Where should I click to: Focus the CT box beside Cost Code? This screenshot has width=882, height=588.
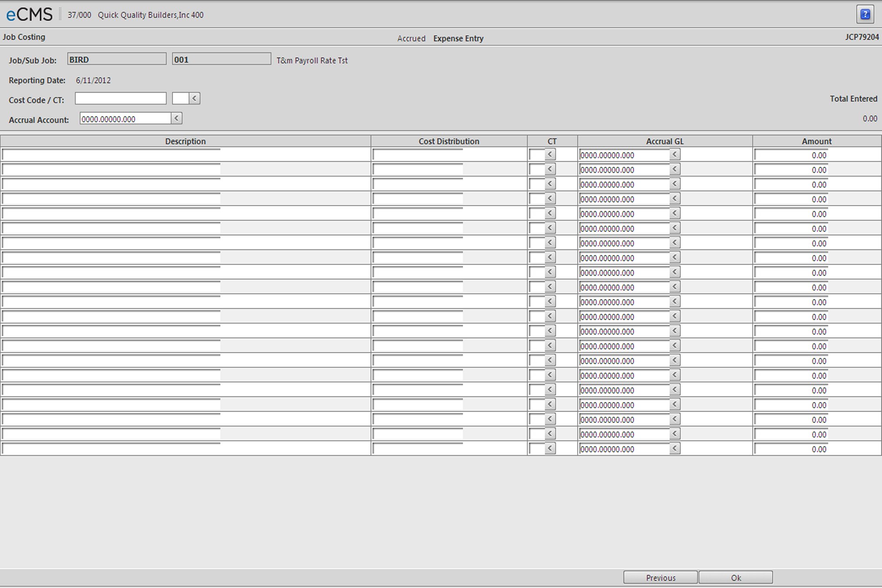[180, 98]
